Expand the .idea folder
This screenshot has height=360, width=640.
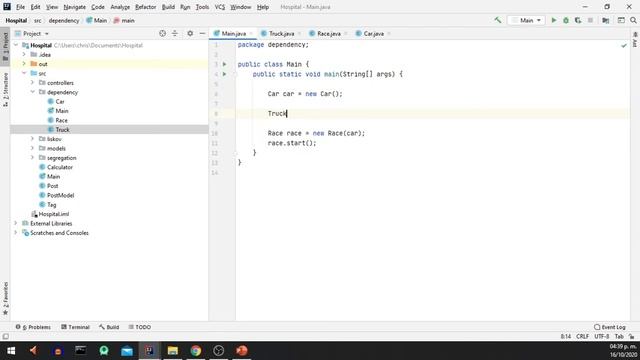click(24, 54)
